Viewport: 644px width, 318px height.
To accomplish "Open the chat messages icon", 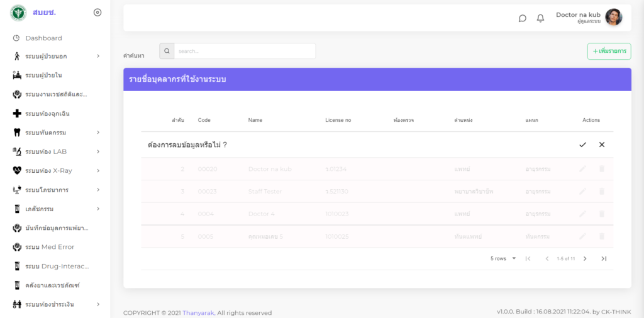I will [522, 18].
